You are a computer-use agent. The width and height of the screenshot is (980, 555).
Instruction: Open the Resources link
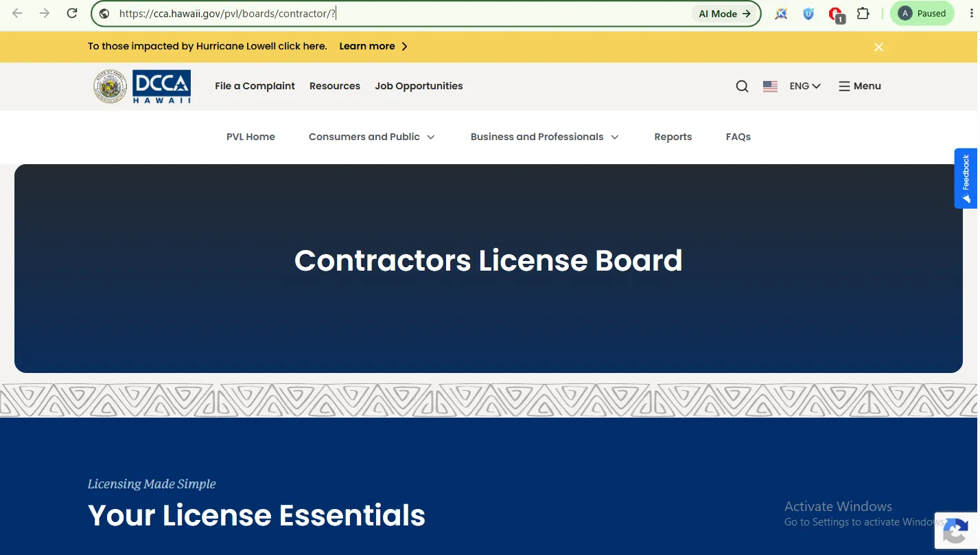335,86
